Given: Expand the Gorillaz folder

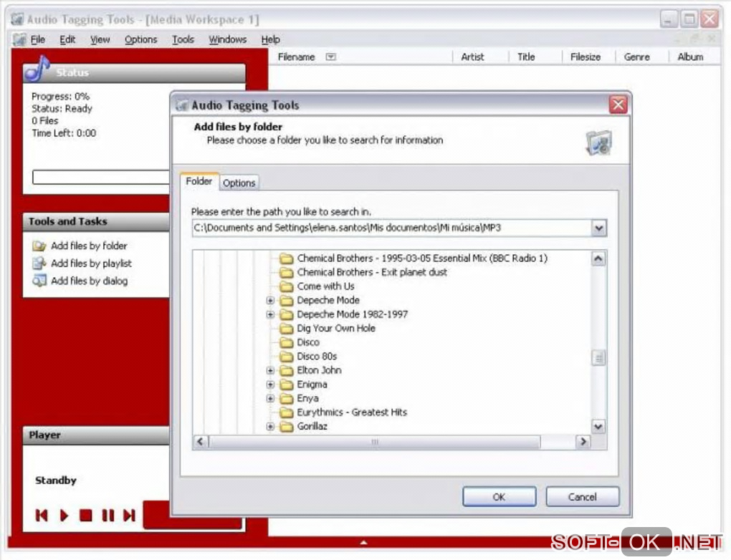Looking at the screenshot, I should point(270,426).
